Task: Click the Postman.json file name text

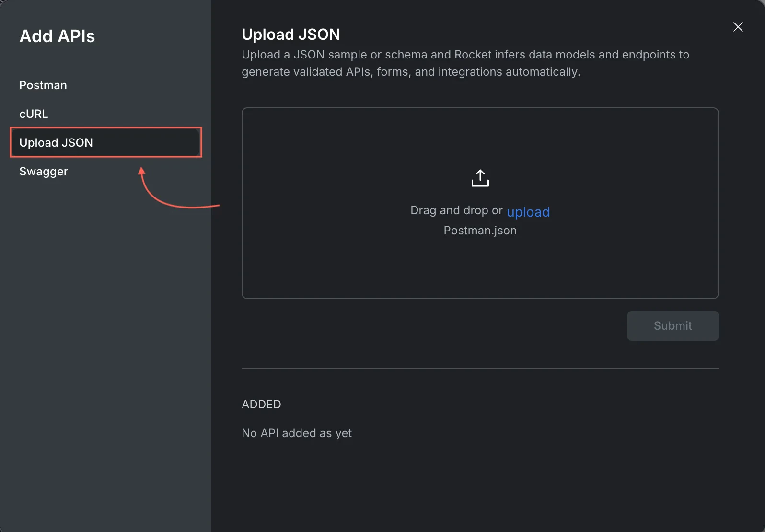Action: 480,231
